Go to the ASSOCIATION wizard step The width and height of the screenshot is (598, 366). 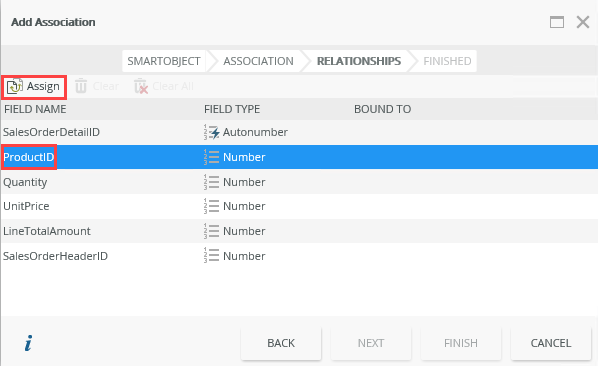click(x=258, y=61)
